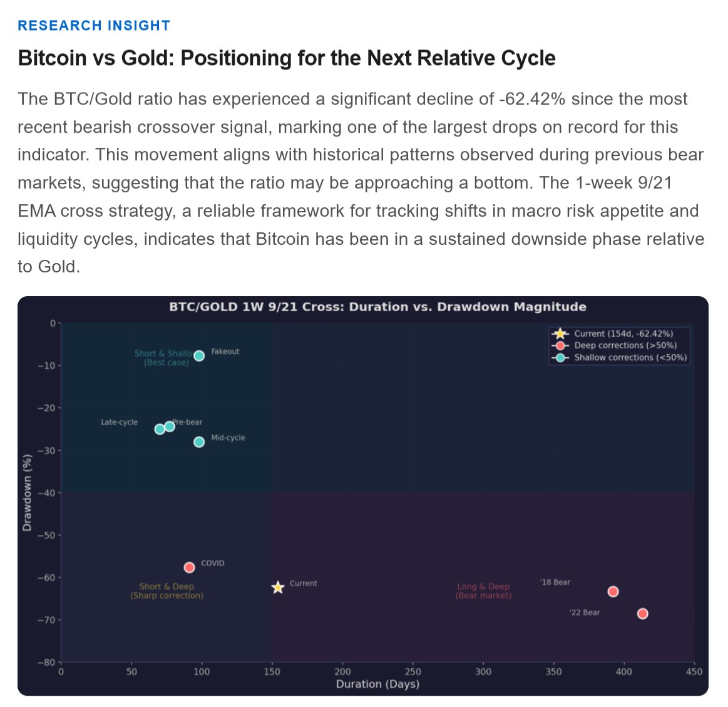The width and height of the screenshot is (728, 707).
Task: Select the COVID red data point
Action: coord(189,567)
